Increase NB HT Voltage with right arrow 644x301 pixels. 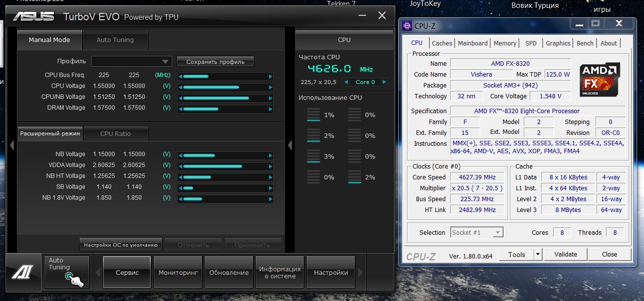point(271,177)
